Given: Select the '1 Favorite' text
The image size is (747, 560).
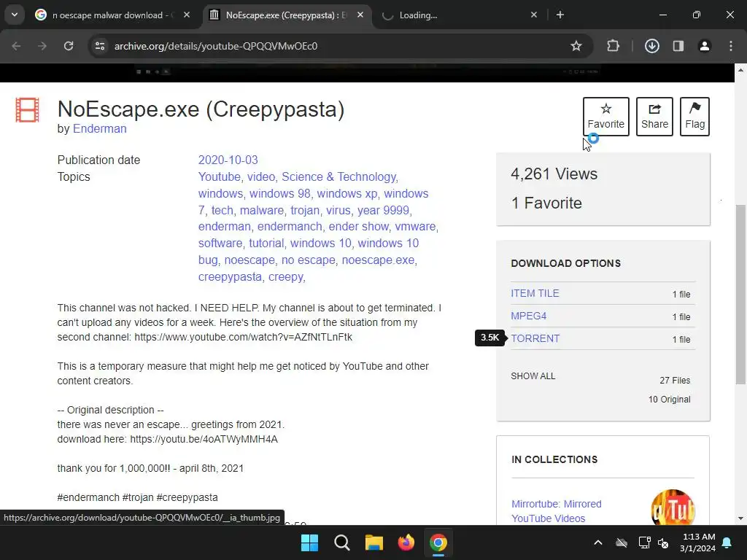Looking at the screenshot, I should (546, 203).
